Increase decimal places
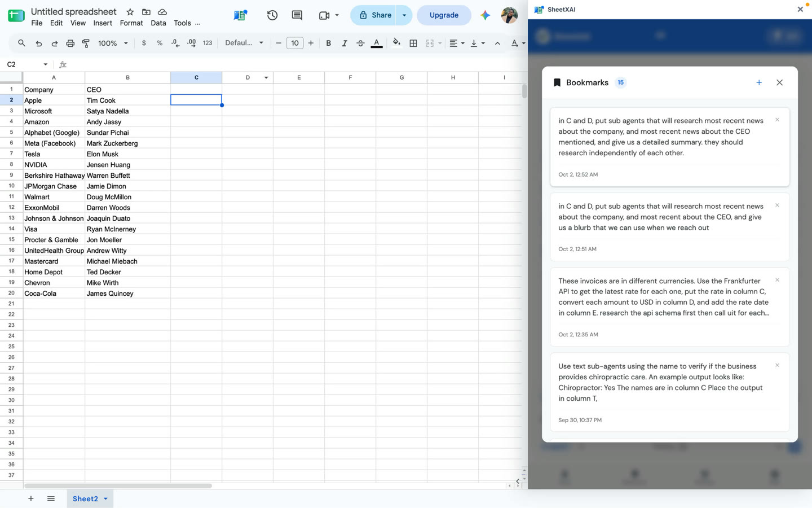 point(192,43)
